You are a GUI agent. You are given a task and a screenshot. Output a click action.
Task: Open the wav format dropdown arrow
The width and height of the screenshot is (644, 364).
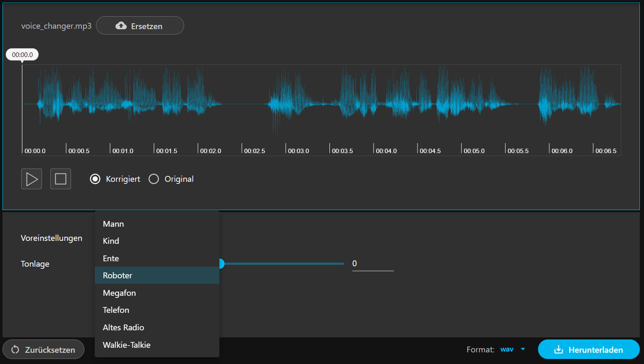pos(523,349)
